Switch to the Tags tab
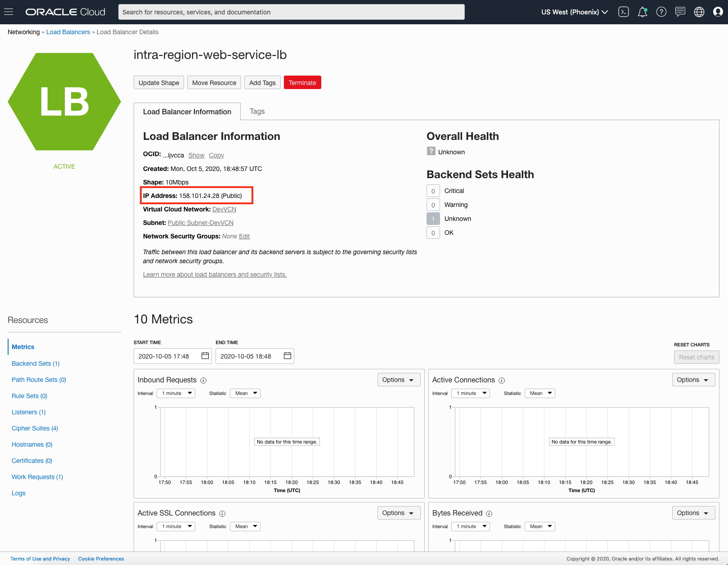The height and width of the screenshot is (565, 728). point(257,111)
